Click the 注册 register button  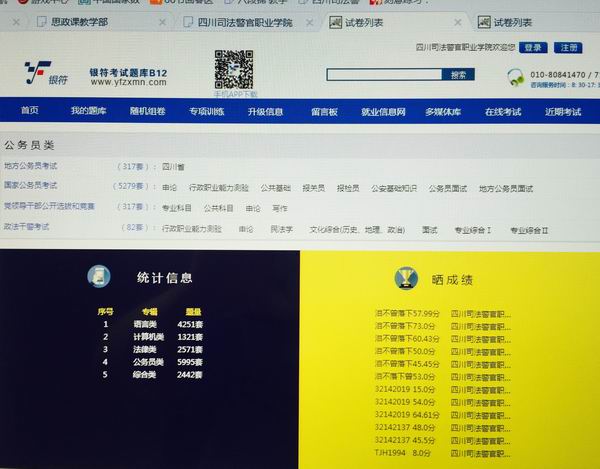pyautogui.click(x=568, y=48)
